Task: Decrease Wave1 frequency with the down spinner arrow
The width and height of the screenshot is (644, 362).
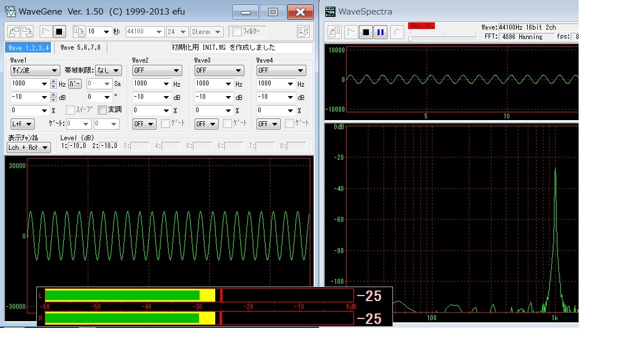Action: pyautogui.click(x=54, y=86)
